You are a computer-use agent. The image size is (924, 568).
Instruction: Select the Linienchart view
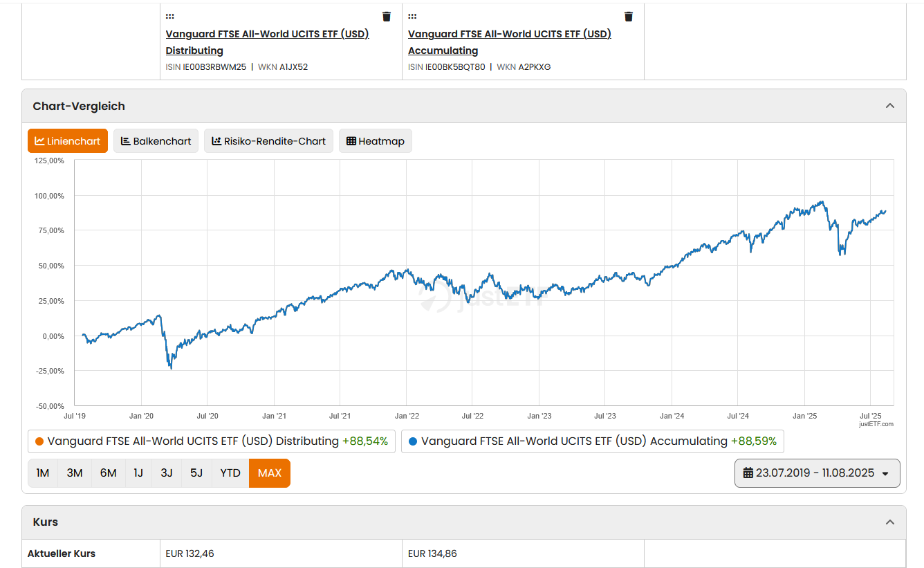(x=68, y=141)
